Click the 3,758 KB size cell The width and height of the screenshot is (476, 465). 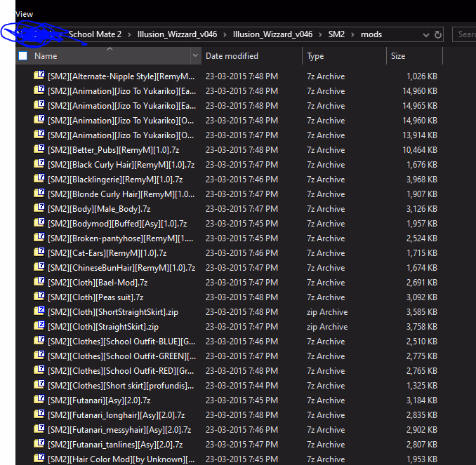tap(422, 327)
